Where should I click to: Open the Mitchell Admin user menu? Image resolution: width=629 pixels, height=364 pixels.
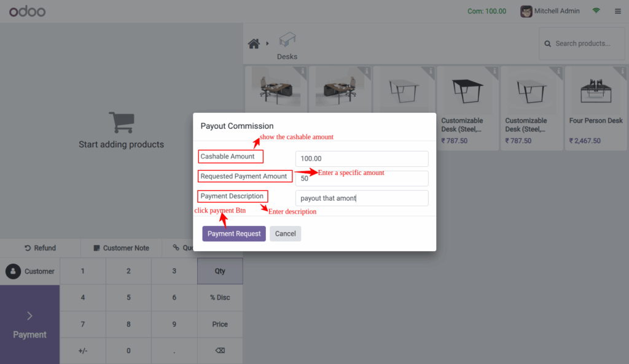[x=550, y=10]
